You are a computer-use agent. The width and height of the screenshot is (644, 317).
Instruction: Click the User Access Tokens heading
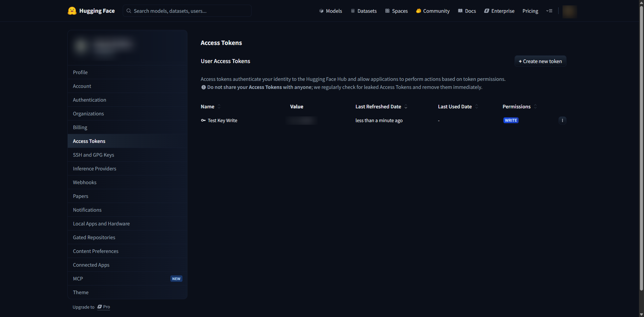[x=225, y=61]
